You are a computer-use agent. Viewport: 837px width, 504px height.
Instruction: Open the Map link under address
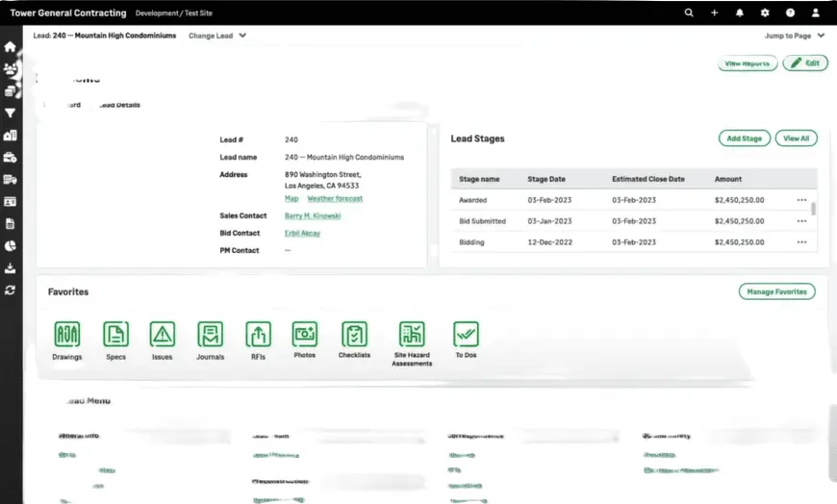click(292, 198)
